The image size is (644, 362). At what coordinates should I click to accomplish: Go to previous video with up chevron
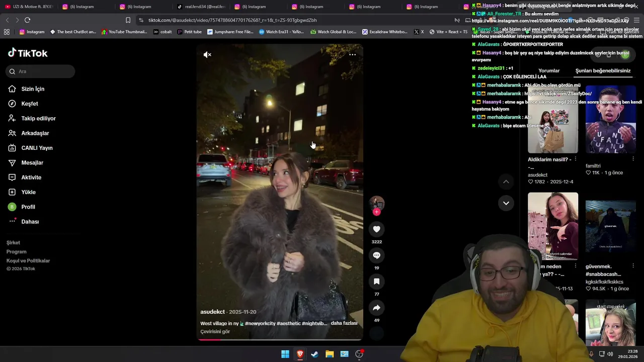coord(506,182)
